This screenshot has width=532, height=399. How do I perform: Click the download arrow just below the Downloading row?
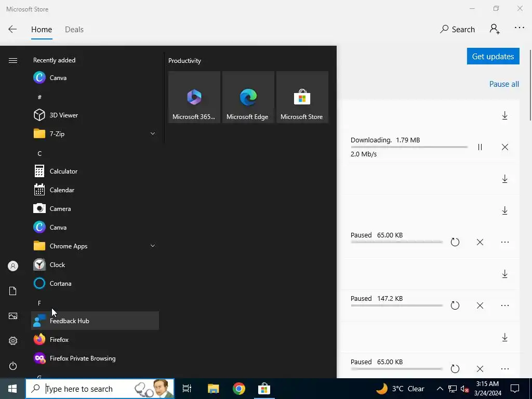tap(504, 179)
